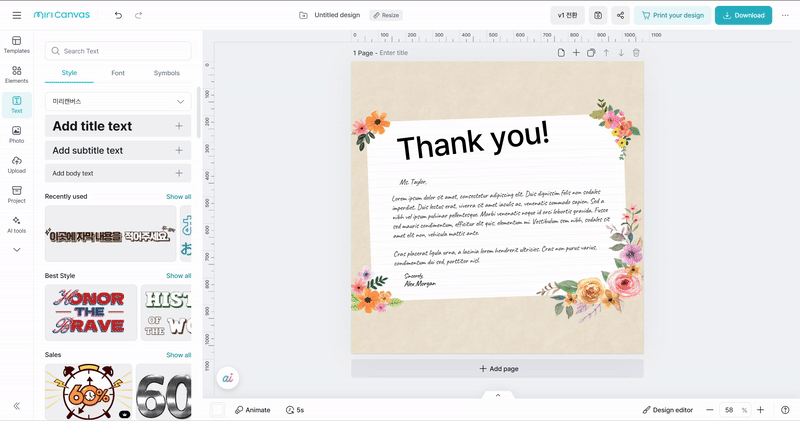Open the page background color swatch
Screen dimensions: 800x421
point(218,410)
